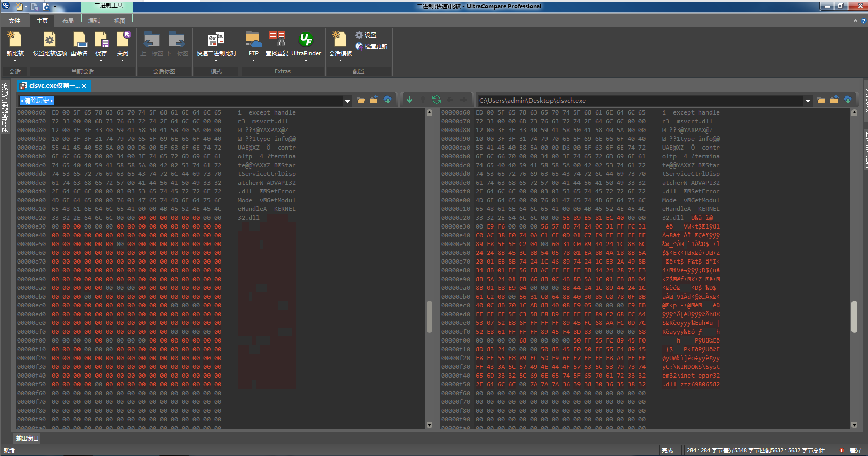Switch to the 编辑 ribbon tab

pos(94,21)
